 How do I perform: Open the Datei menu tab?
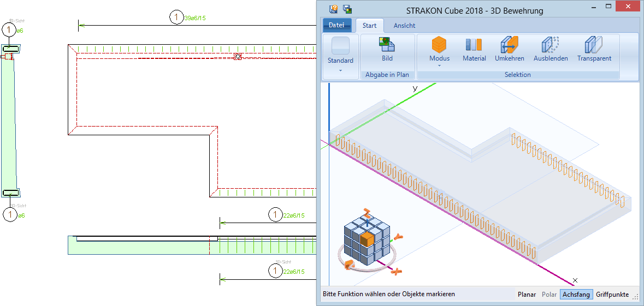click(336, 26)
